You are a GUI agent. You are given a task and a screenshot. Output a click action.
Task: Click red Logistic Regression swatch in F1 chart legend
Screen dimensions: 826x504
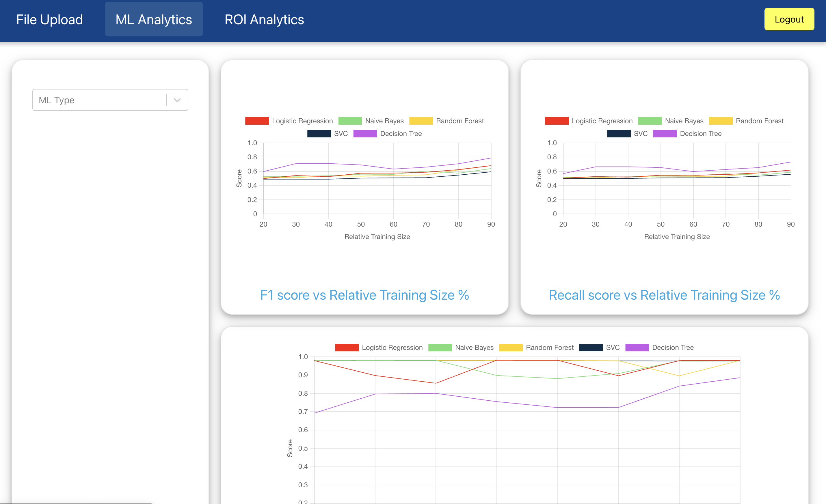point(257,121)
